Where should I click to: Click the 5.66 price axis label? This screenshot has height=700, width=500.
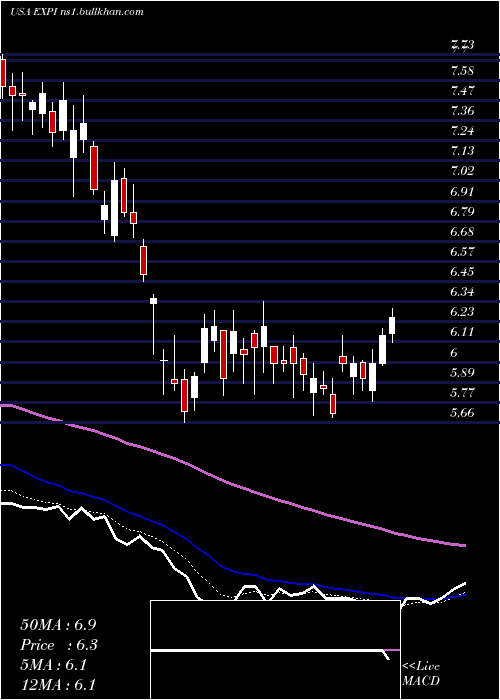coord(462,413)
